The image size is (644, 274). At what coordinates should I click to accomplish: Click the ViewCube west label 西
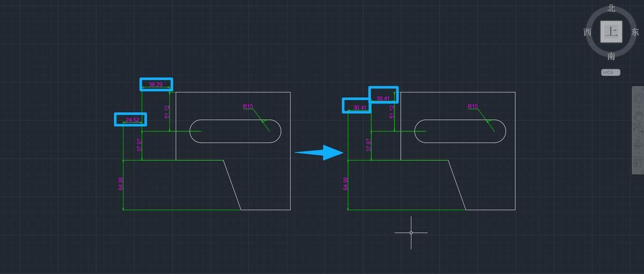point(587,32)
